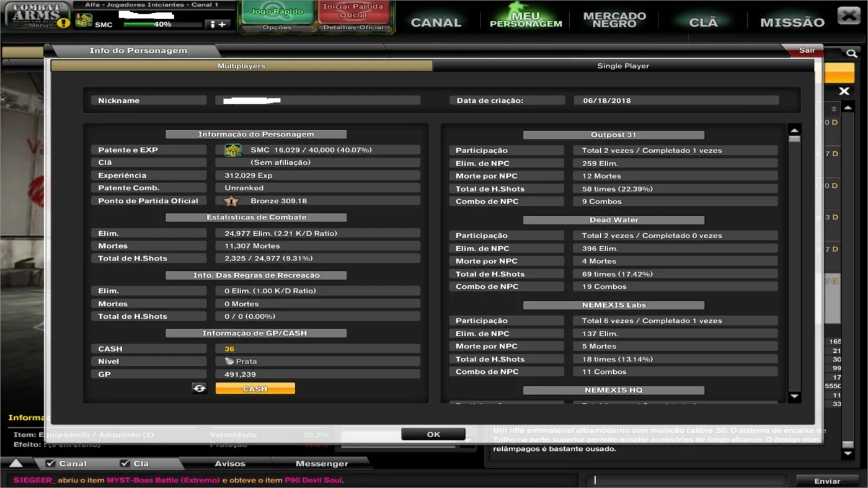This screenshot has height=488, width=868.
Task: Click the orange CASH button
Action: [255, 389]
